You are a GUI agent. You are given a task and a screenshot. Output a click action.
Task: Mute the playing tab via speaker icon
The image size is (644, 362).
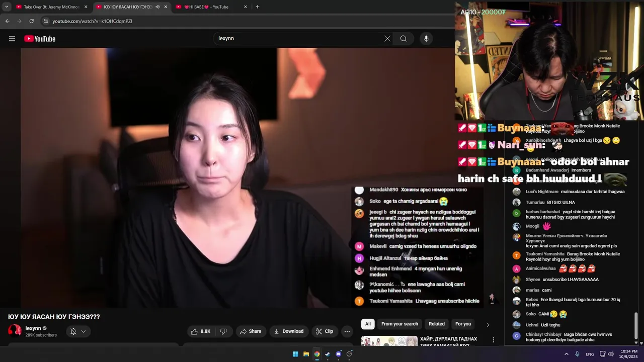(157, 7)
